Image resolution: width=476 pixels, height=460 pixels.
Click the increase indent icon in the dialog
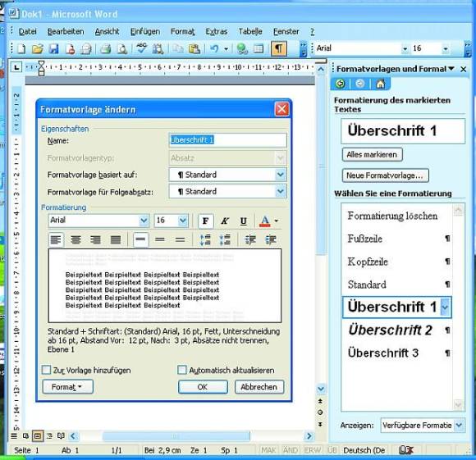click(x=271, y=240)
